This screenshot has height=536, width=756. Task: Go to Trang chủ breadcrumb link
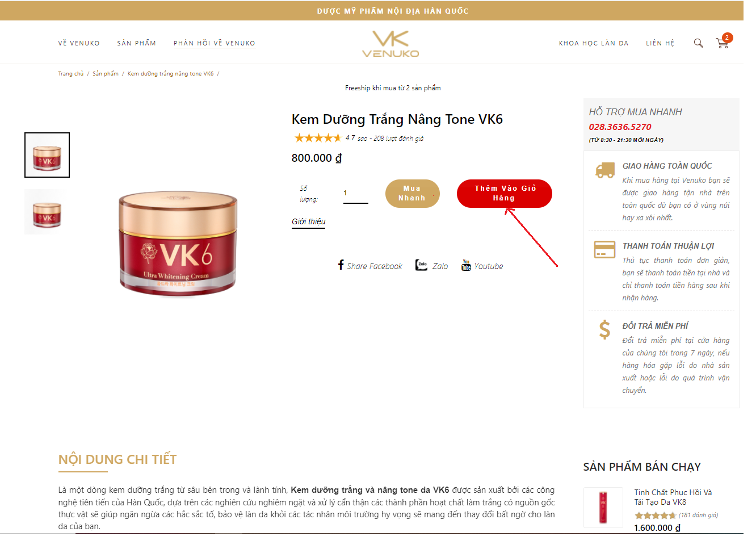[x=70, y=74]
